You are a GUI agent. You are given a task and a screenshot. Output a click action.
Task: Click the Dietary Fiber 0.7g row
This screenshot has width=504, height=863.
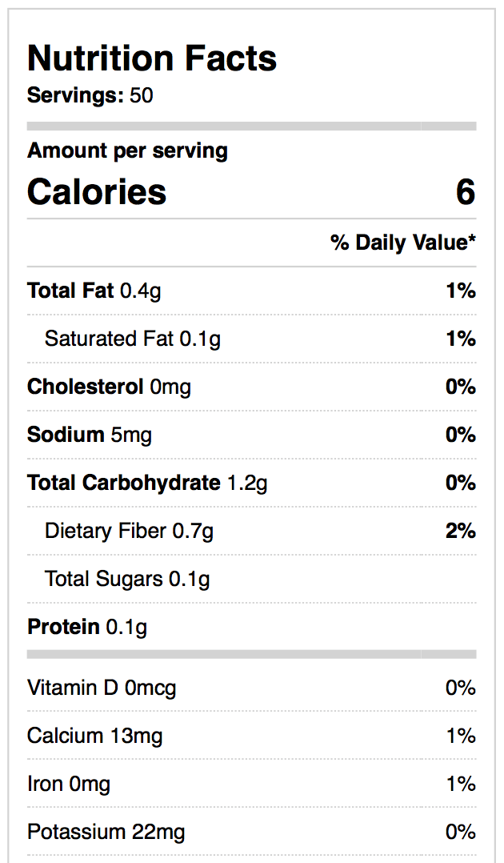point(130,531)
